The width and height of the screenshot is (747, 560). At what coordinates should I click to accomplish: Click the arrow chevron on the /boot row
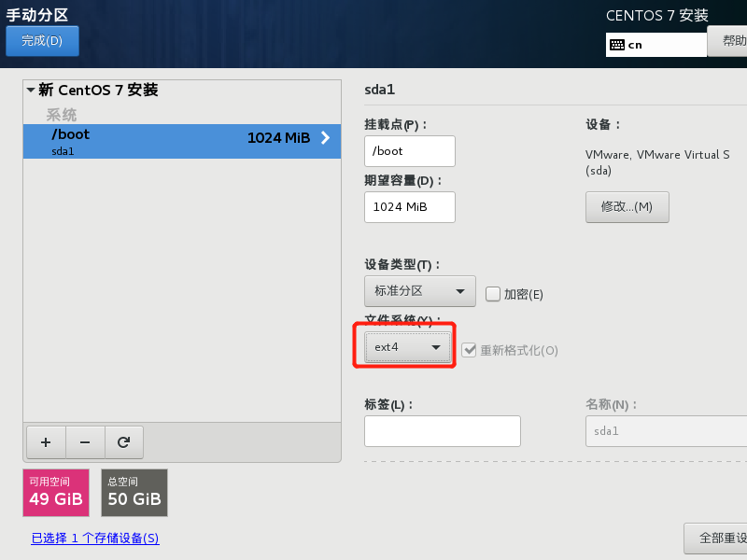tap(326, 137)
